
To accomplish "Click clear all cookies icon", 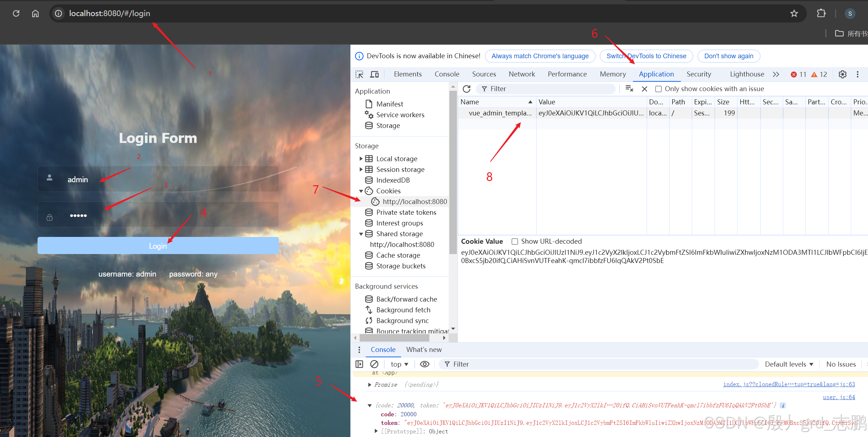I will coord(629,89).
